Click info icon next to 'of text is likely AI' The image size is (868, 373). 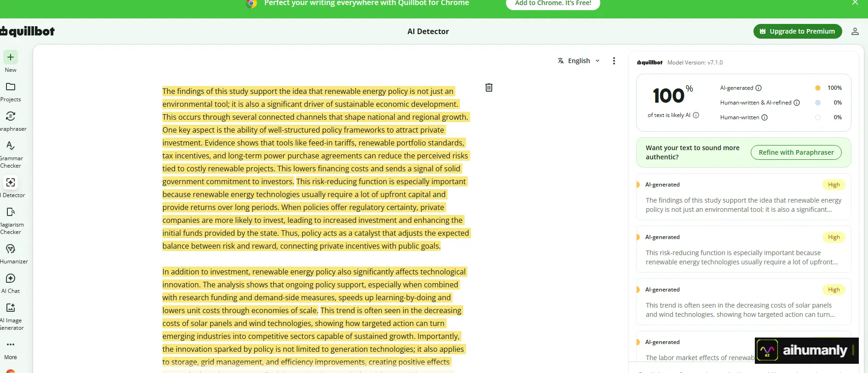tap(696, 115)
